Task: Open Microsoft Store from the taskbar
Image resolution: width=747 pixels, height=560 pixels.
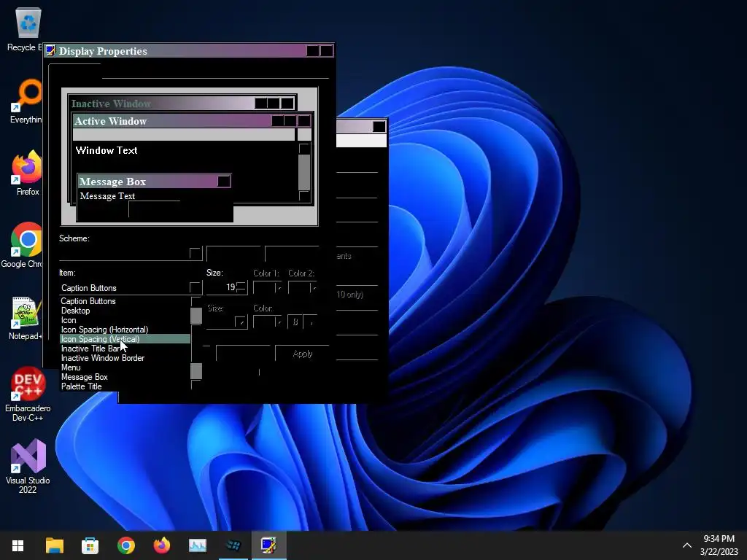Action: (90, 545)
